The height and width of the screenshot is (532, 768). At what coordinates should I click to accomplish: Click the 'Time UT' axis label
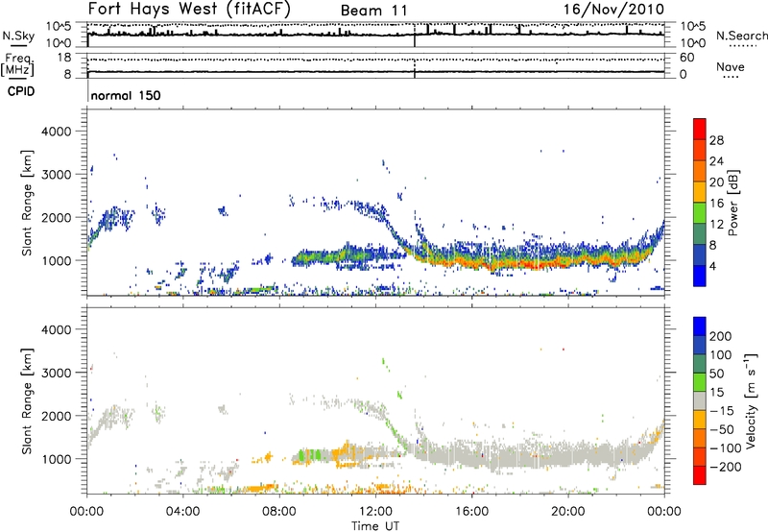(375, 526)
